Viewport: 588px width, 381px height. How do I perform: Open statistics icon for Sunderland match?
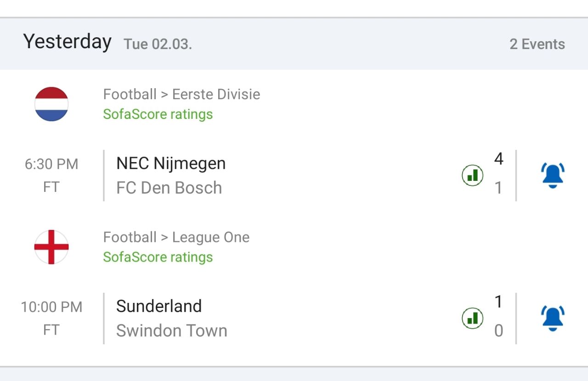click(472, 318)
